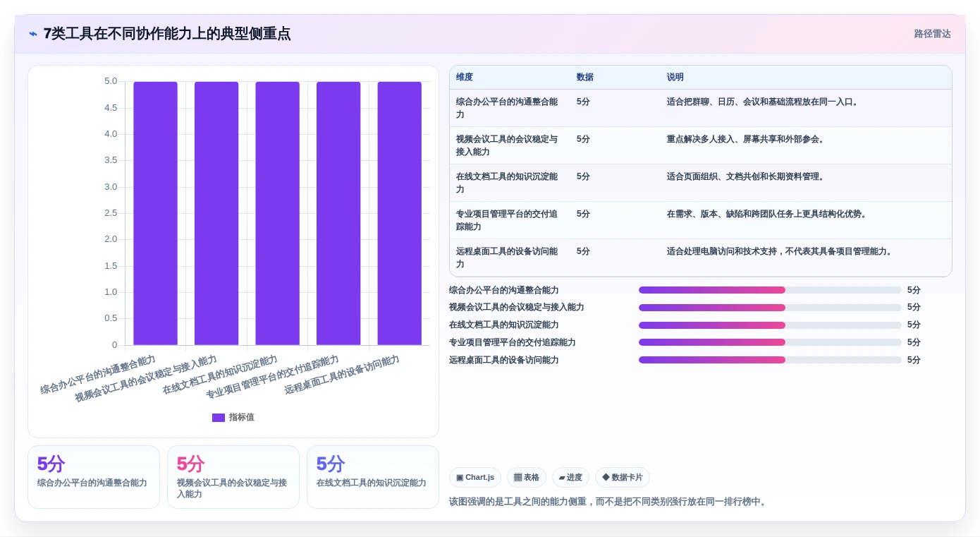Screen dimensions: 980x537
Task: Click the 表格 tag chip
Action: (x=527, y=478)
